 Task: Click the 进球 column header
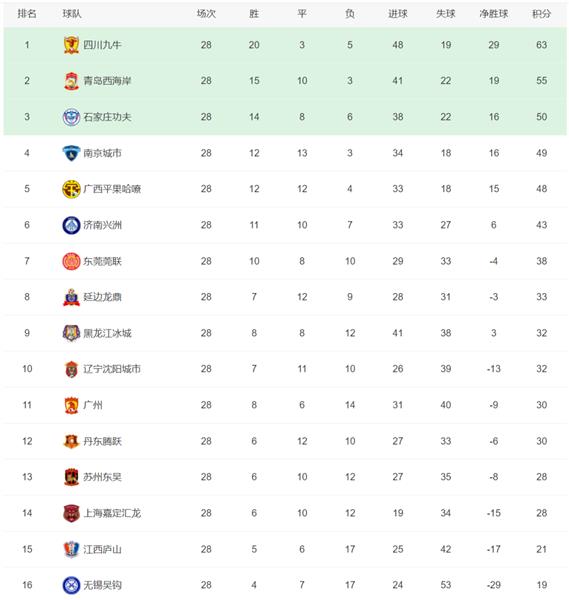(x=398, y=14)
